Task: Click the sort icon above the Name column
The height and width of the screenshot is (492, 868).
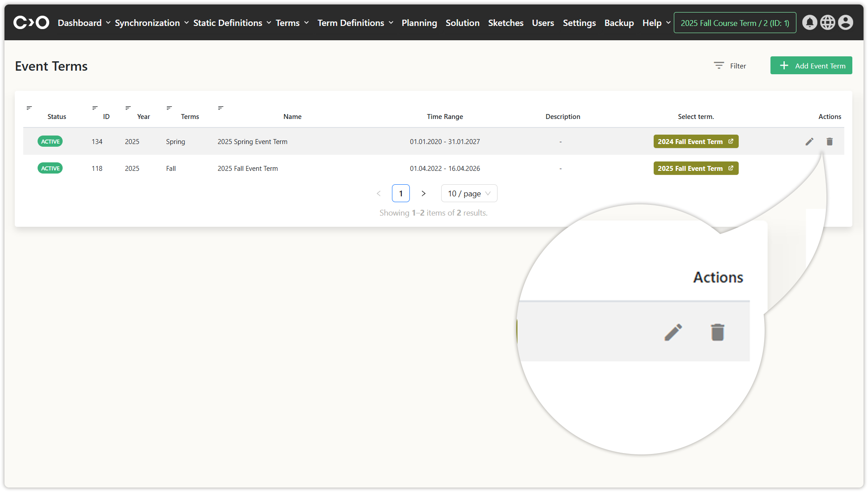Action: [221, 108]
